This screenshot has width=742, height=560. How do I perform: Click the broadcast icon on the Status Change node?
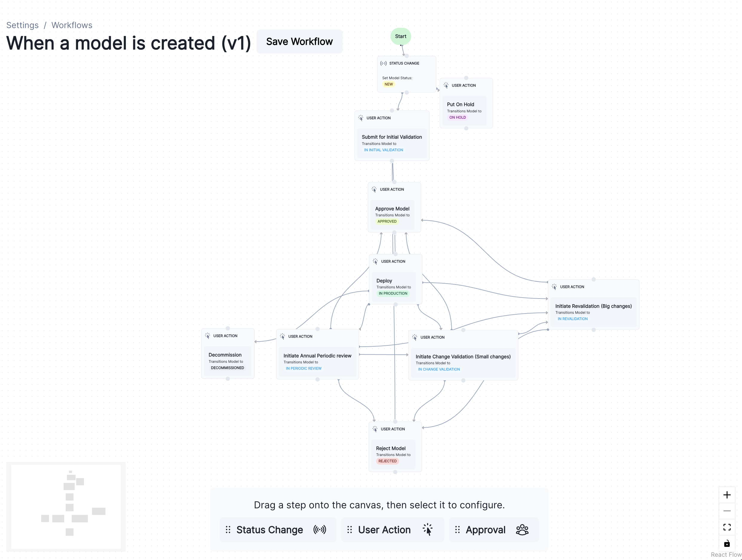tap(384, 63)
